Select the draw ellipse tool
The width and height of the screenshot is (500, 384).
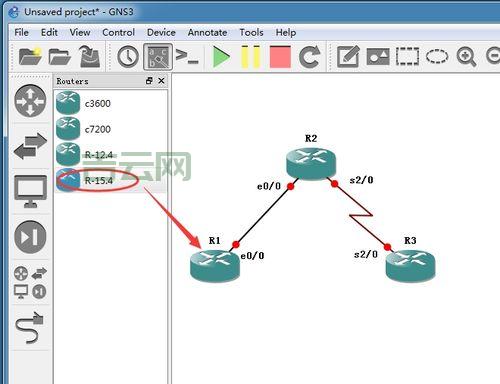(437, 56)
